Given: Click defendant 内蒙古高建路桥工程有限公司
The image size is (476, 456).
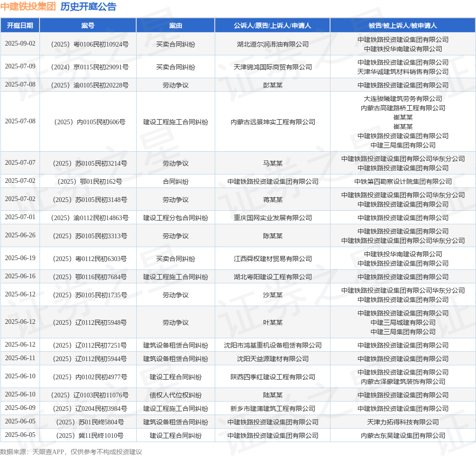Looking at the screenshot, I should pos(403,108).
